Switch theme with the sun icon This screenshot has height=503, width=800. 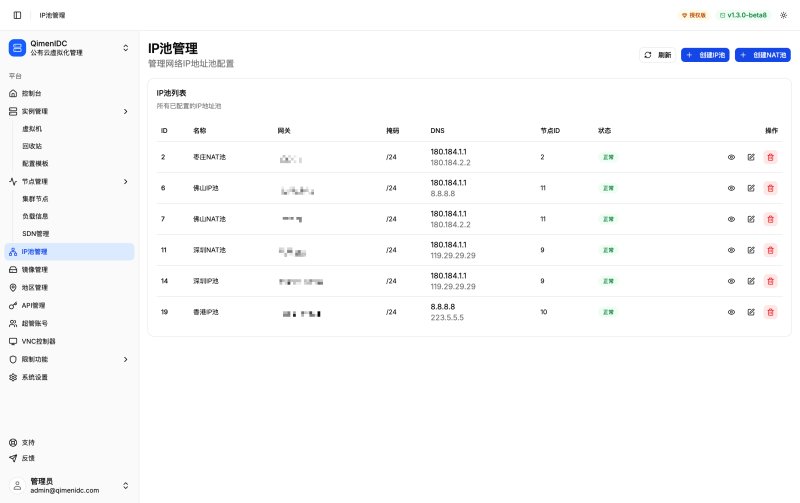(784, 15)
